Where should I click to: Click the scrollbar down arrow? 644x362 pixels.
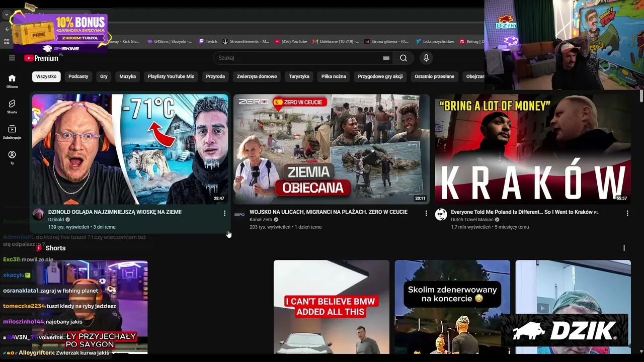pyautogui.click(x=641, y=351)
